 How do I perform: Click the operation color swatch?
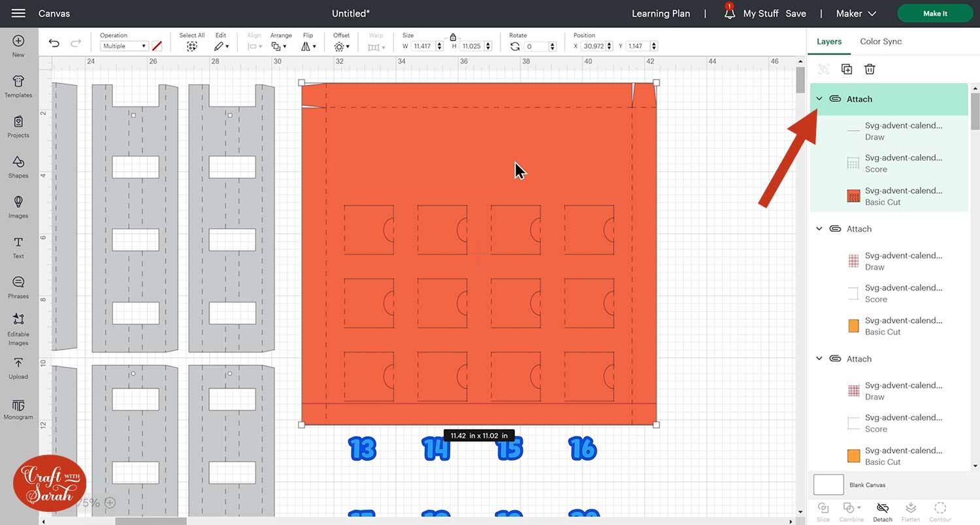[157, 46]
